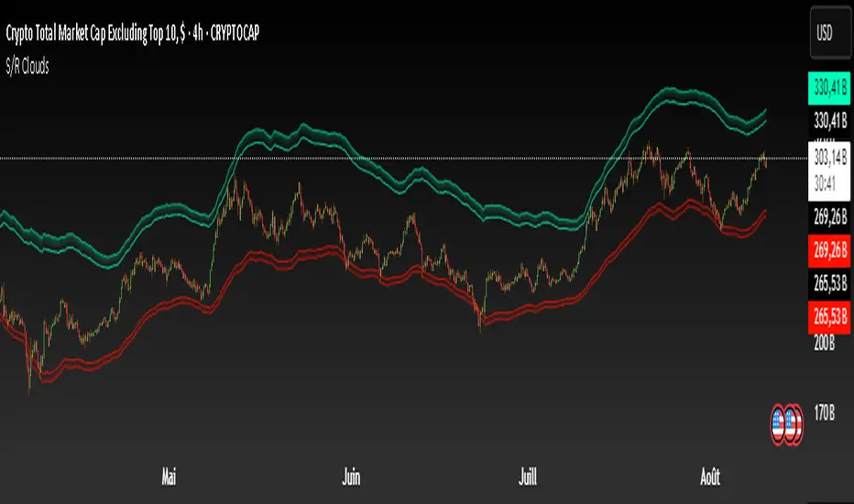This screenshot has height=504, width=854.
Task: Click the black 265,53 B price label
Action: pos(829,283)
